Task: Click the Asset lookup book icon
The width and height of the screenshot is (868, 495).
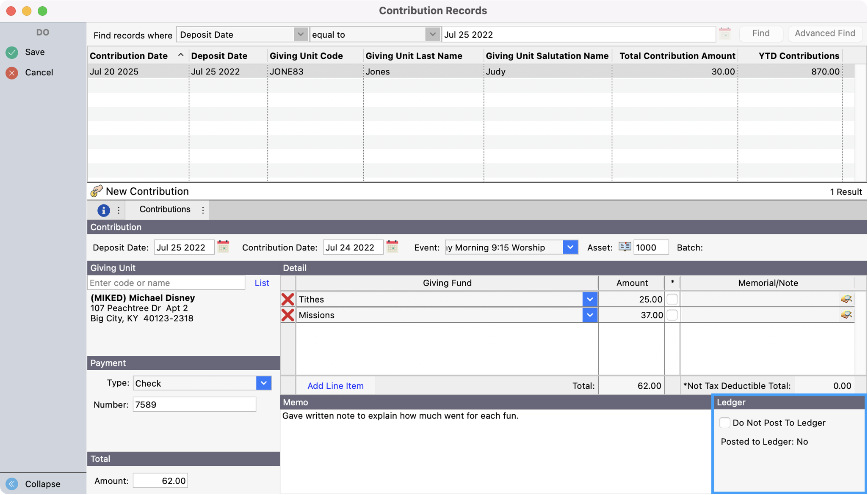Action: click(x=624, y=247)
